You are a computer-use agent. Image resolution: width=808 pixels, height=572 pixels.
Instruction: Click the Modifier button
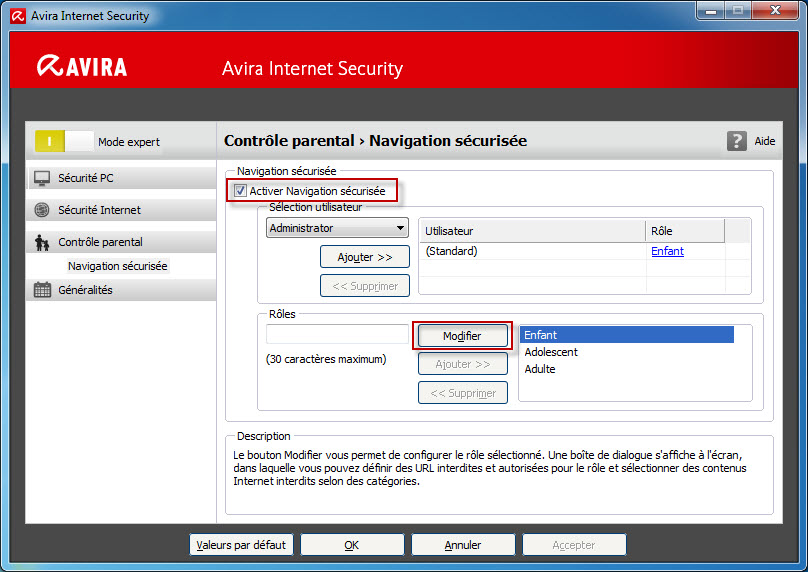(x=462, y=336)
